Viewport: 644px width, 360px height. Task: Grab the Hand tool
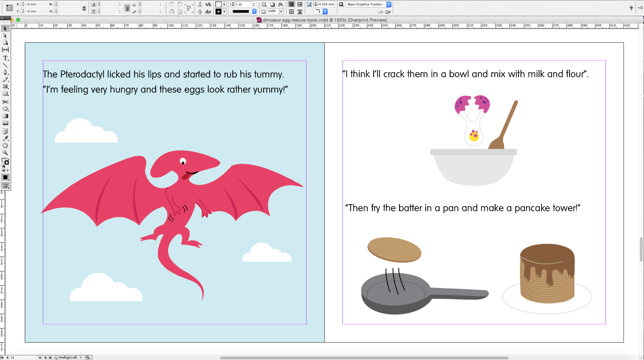pos(5,145)
